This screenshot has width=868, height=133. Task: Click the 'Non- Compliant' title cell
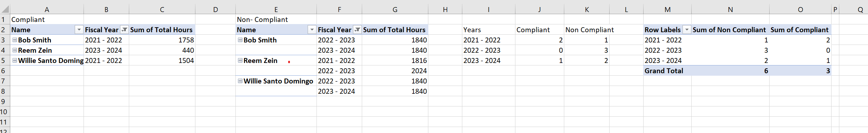point(276,19)
